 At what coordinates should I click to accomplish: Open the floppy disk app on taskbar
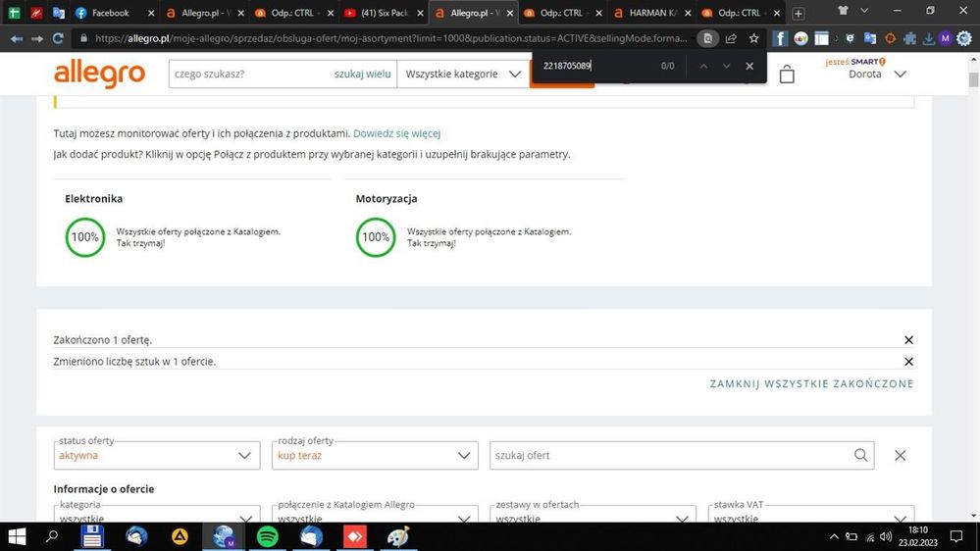[92, 536]
